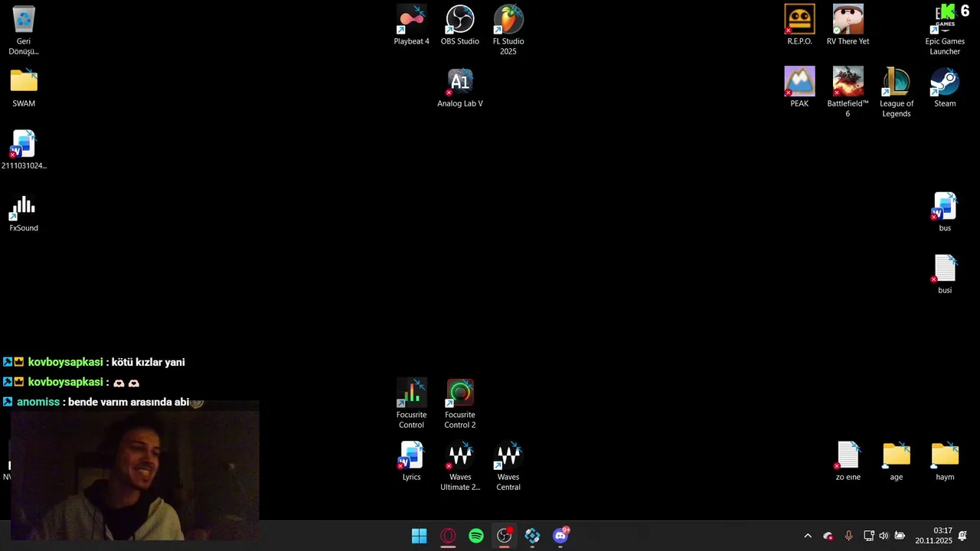The height and width of the screenshot is (551, 980).
Task: Switch to OBS in the taskbar
Action: coord(505,536)
